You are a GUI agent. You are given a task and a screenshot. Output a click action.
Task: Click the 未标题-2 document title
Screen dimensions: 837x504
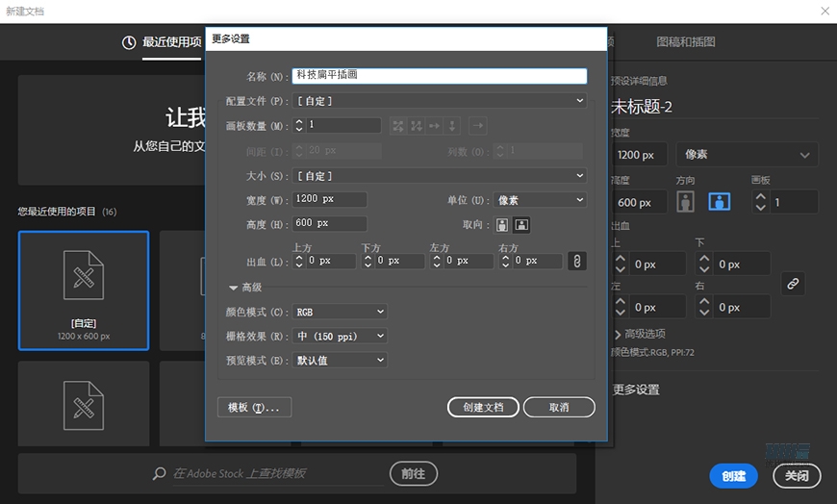tap(641, 107)
